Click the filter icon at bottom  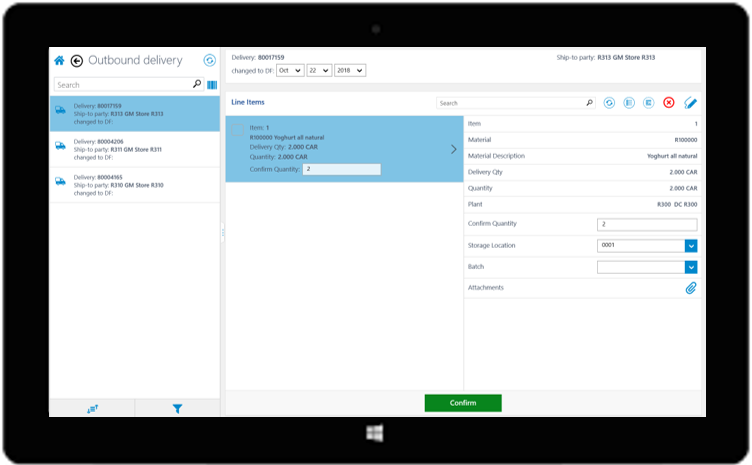177,408
